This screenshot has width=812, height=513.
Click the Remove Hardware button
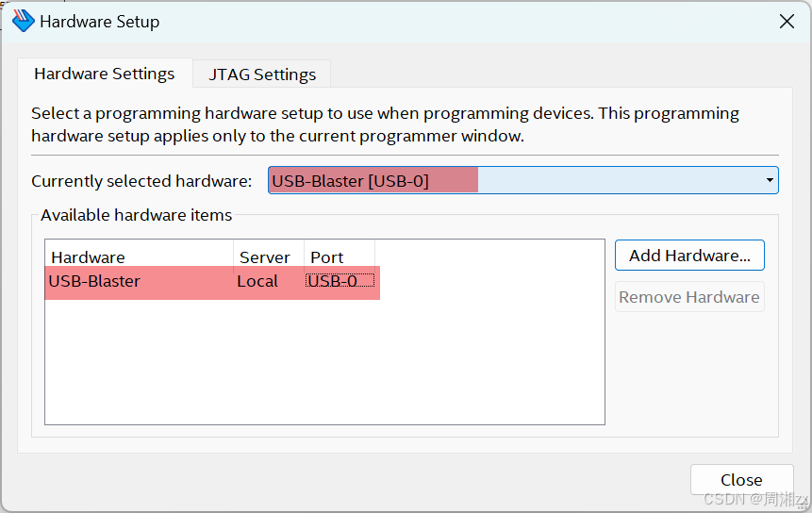[x=689, y=297]
